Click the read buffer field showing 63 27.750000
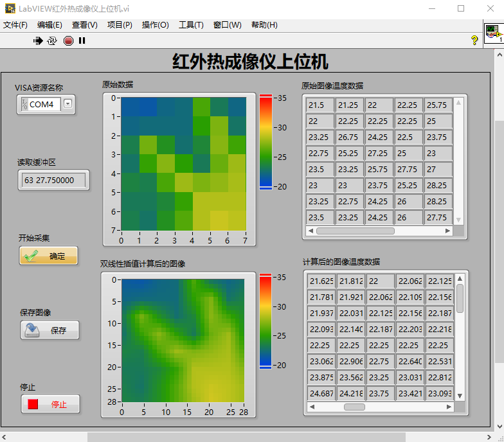 [x=53, y=180]
